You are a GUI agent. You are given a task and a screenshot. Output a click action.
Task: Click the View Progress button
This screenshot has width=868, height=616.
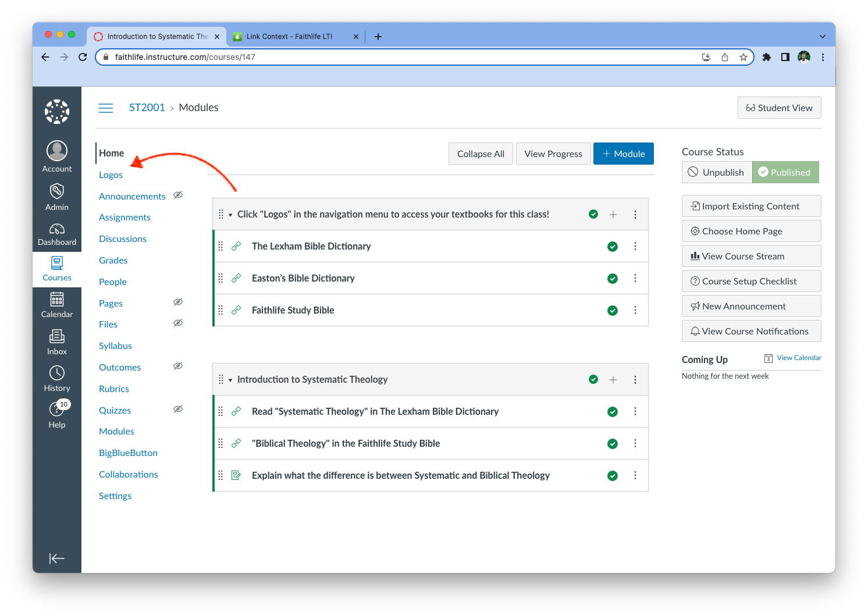(553, 154)
